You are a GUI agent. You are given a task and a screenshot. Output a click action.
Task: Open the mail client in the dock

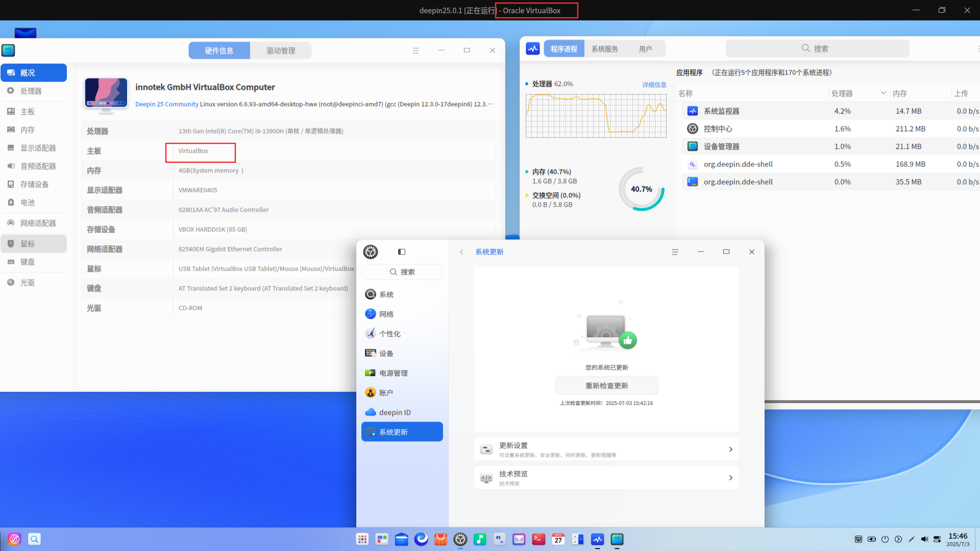(x=519, y=539)
